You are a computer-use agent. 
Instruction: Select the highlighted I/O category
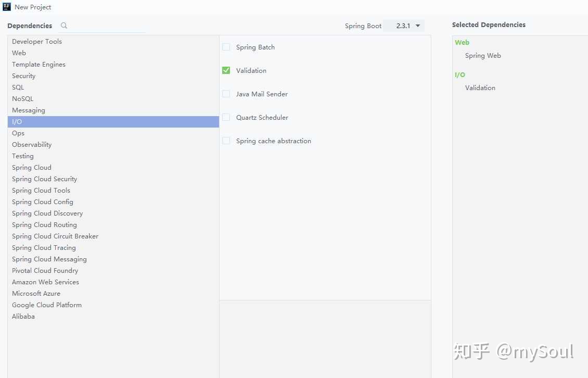coord(113,122)
